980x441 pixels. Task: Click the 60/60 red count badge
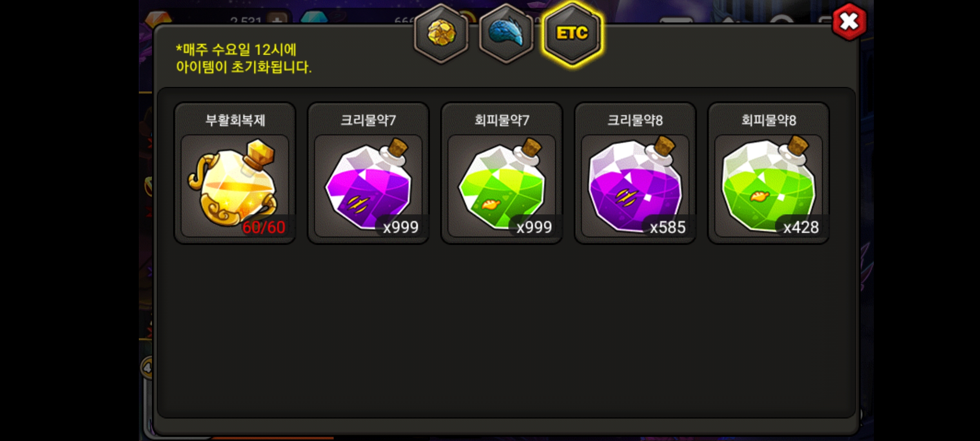[264, 227]
